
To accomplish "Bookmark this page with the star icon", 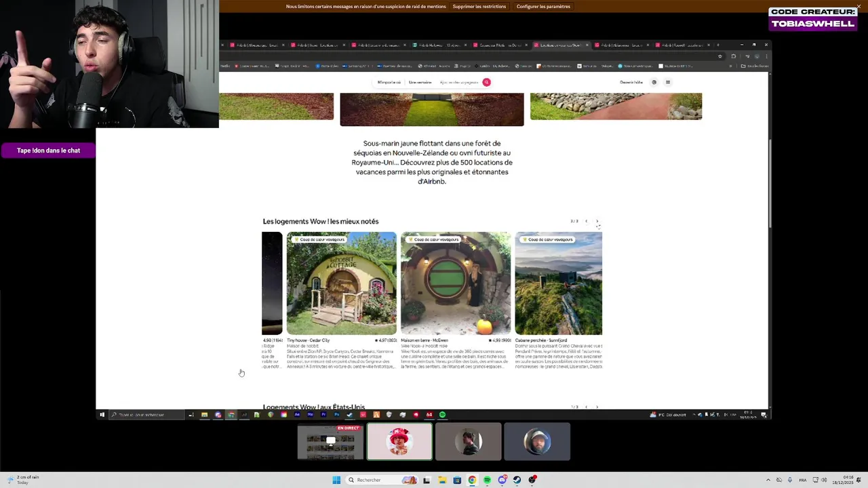I will pyautogui.click(x=720, y=56).
